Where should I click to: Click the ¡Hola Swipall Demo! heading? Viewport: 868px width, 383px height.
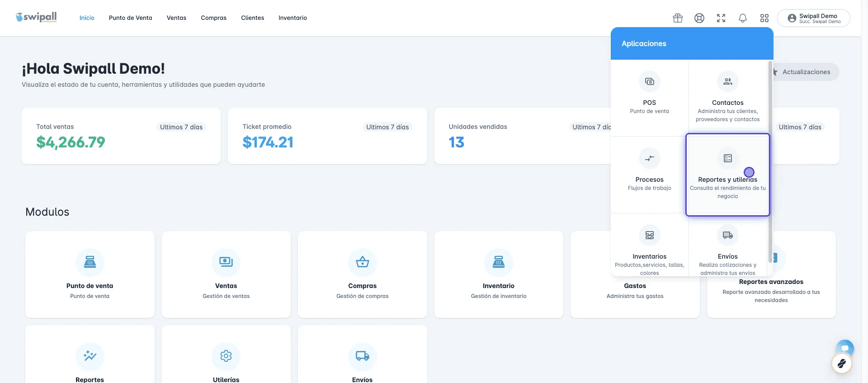[93, 69]
